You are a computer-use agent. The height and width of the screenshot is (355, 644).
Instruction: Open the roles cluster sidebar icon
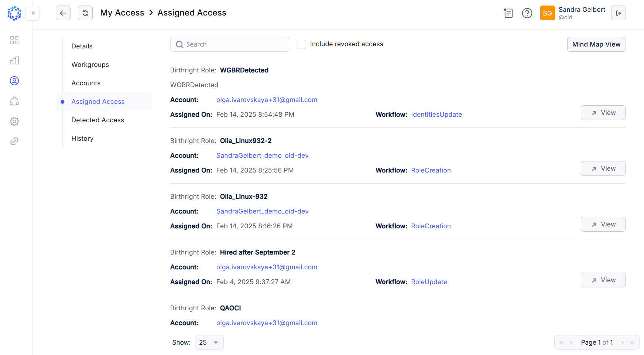14,101
